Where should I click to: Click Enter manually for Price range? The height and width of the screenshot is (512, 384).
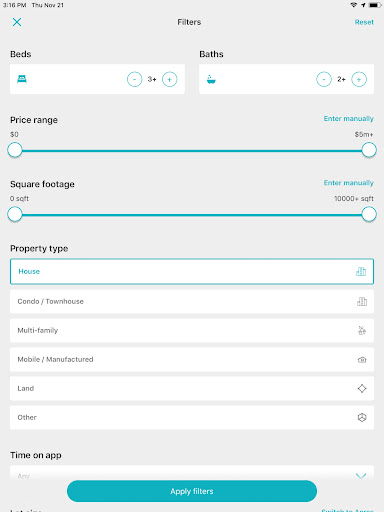pos(348,119)
